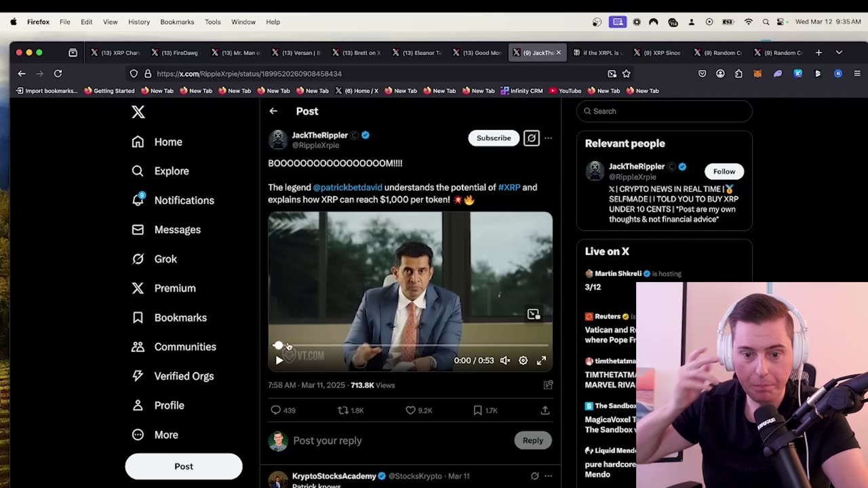
Task: Repost the post with 1.8K reposts
Action: click(351, 410)
